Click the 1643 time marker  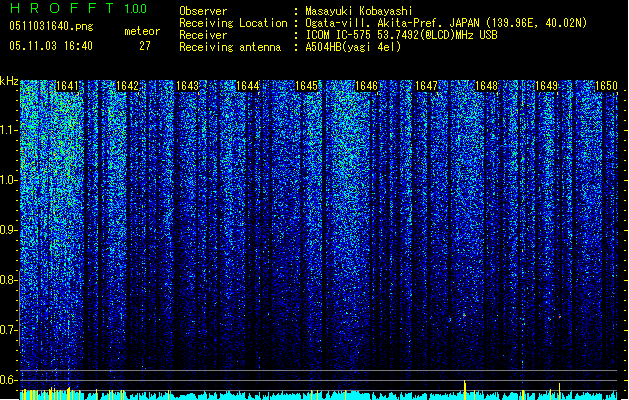[187, 86]
